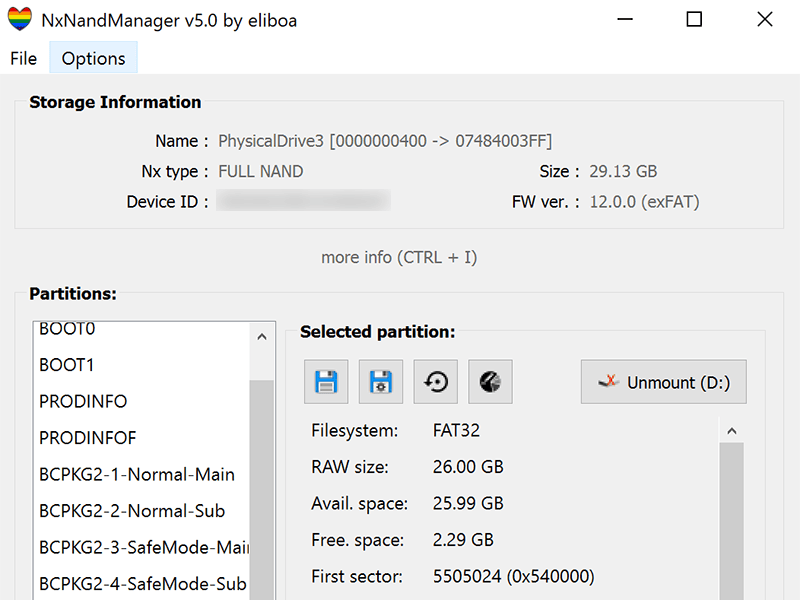Viewport: 800px width, 600px height.
Task: Select the PRODINFO partition
Action: click(x=83, y=401)
